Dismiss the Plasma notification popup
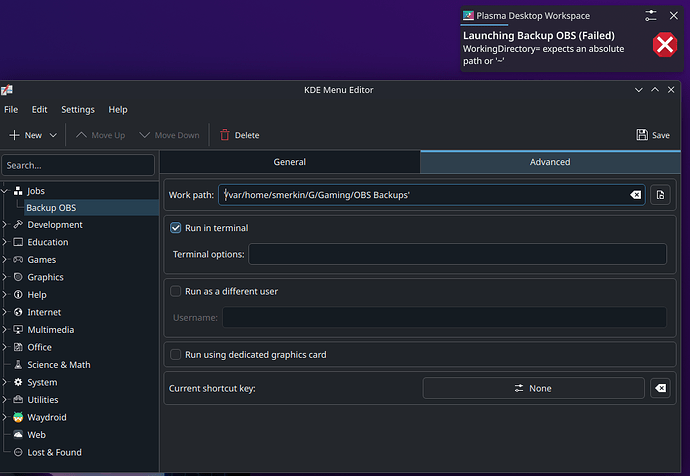This screenshot has width=690, height=476. (675, 16)
